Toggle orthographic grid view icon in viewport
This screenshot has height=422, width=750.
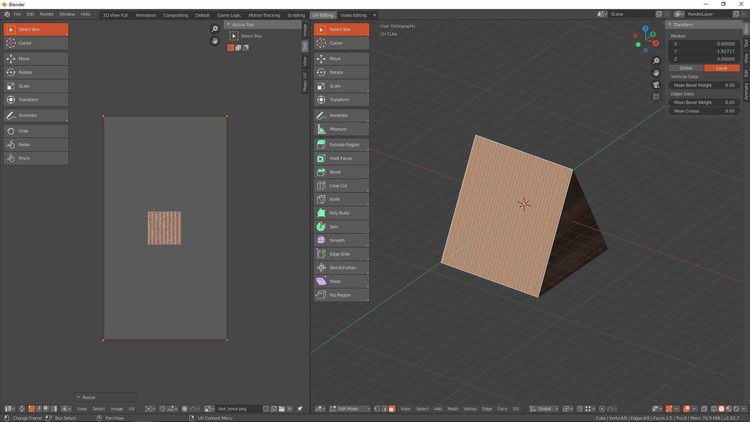656,97
